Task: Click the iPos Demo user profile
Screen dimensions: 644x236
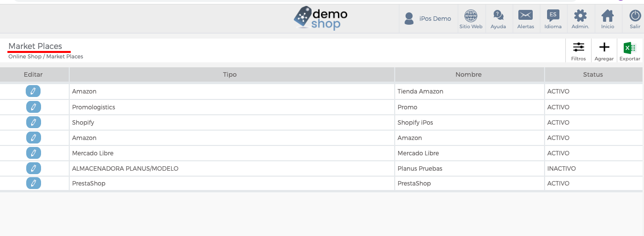Action: pos(428,19)
